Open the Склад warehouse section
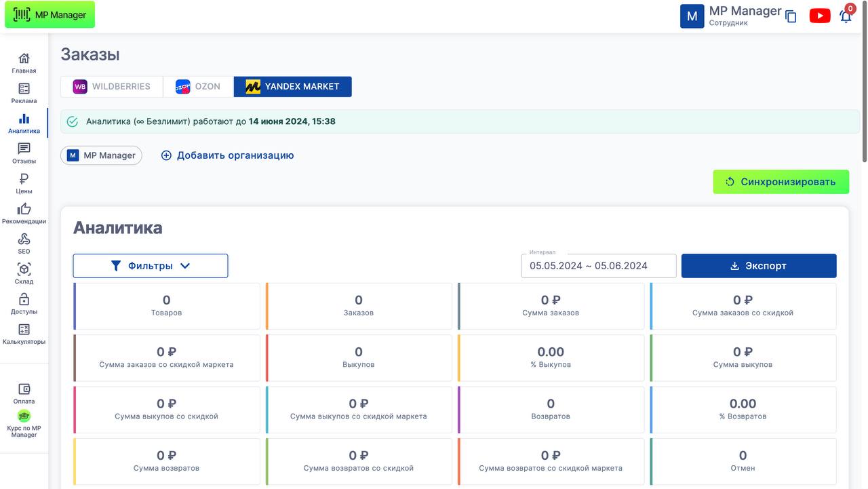The height and width of the screenshot is (489, 868). pos(24,273)
